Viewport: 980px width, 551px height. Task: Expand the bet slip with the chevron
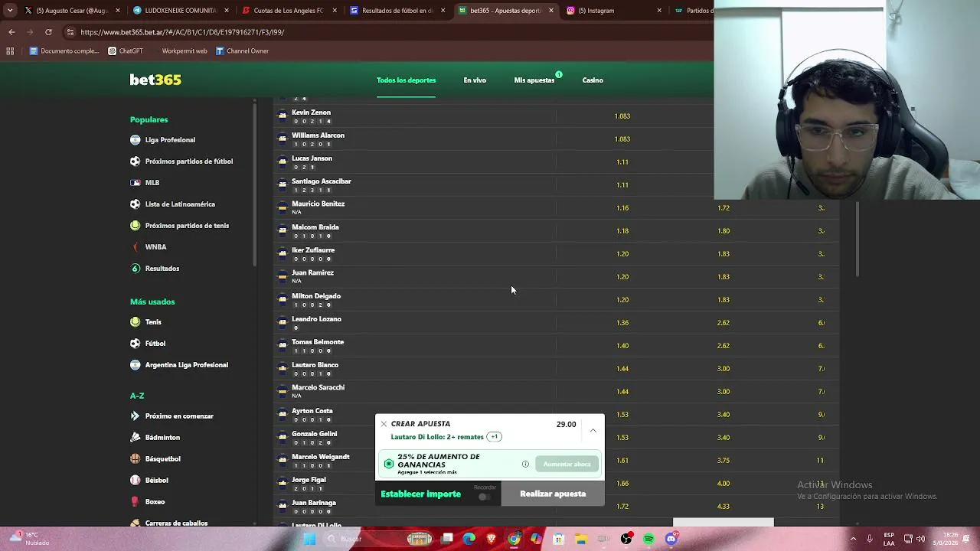tap(593, 431)
